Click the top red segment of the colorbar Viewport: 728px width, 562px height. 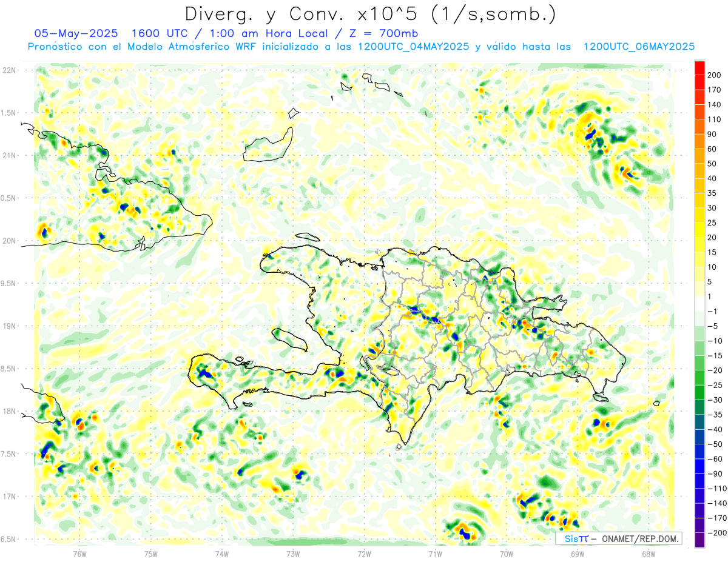699,67
